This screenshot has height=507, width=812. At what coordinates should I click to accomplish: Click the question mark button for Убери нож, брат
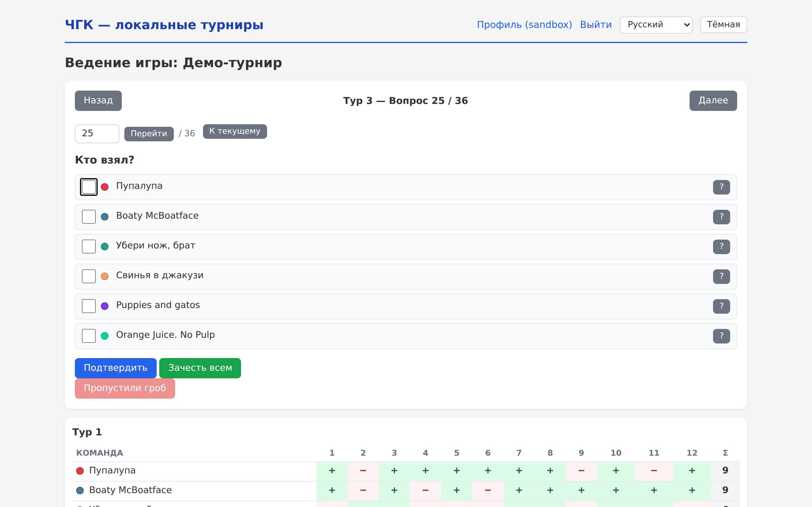click(x=721, y=247)
